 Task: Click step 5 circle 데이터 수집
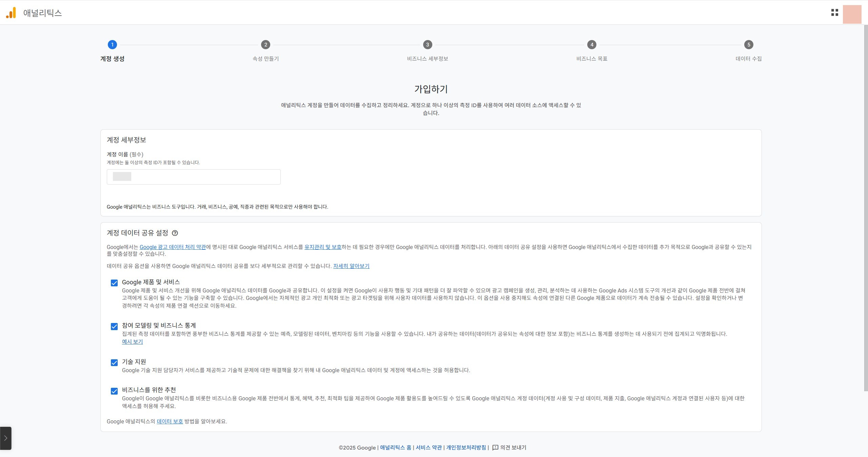[749, 45]
